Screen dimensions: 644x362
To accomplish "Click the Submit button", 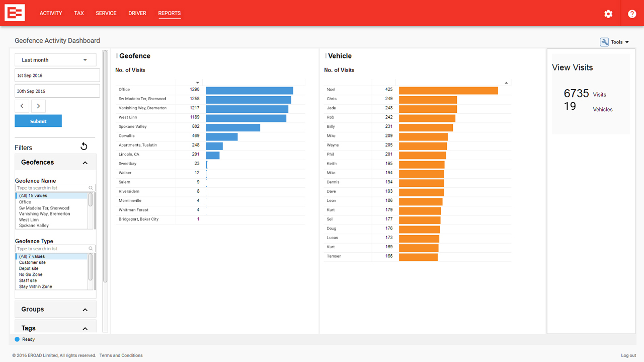I will point(38,121).
